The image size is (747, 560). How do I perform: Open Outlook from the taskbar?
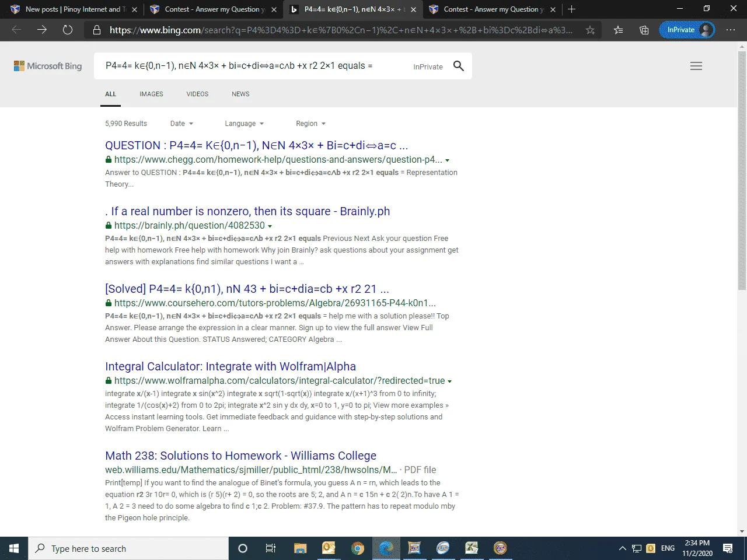(x=329, y=548)
